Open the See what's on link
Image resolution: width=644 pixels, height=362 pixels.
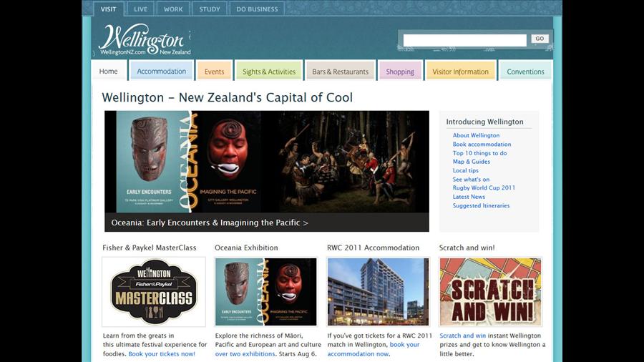point(471,179)
